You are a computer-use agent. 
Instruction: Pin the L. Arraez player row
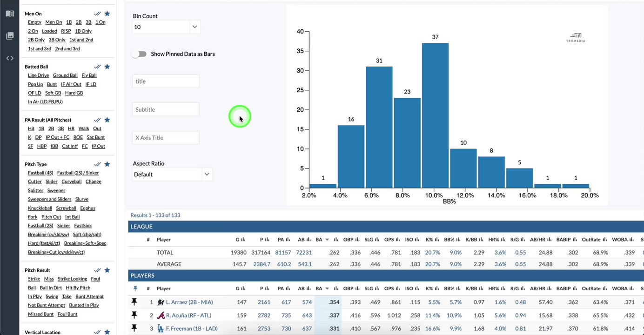tap(134, 302)
